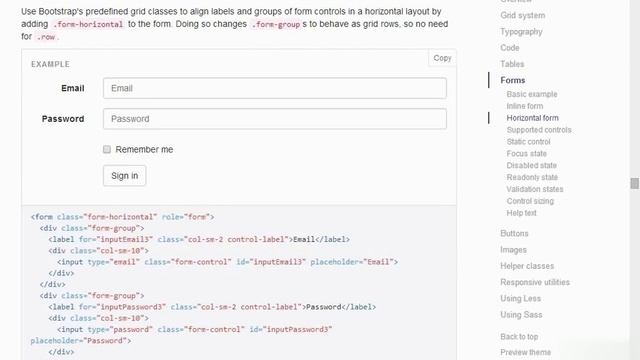The height and width of the screenshot is (360, 640).
Task: Click the label for="inputEmail3" code line
Action: click(x=199, y=240)
